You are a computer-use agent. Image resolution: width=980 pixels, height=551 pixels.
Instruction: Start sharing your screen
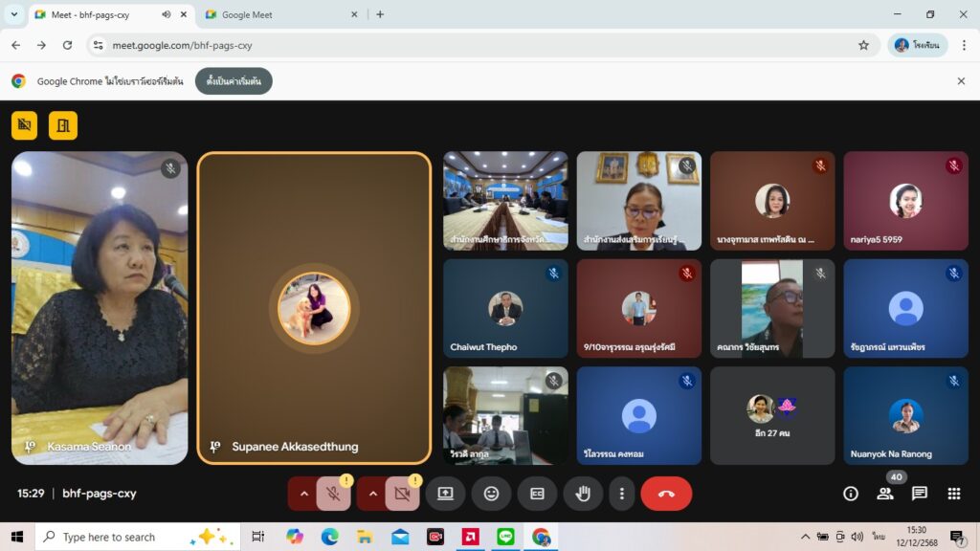(445, 494)
